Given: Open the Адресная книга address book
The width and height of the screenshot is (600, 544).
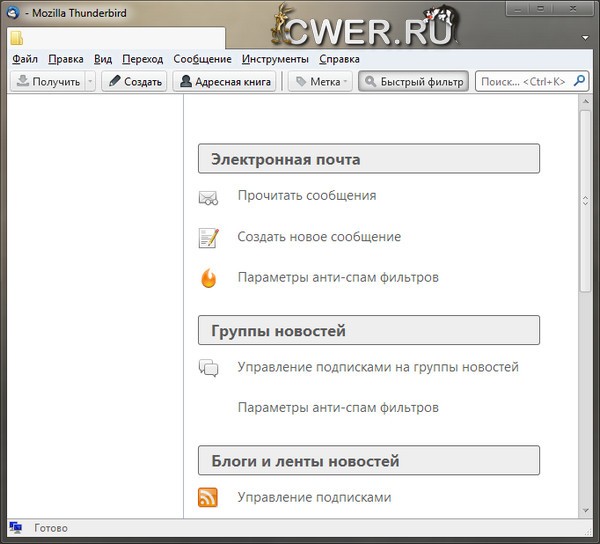Looking at the screenshot, I should [x=225, y=82].
